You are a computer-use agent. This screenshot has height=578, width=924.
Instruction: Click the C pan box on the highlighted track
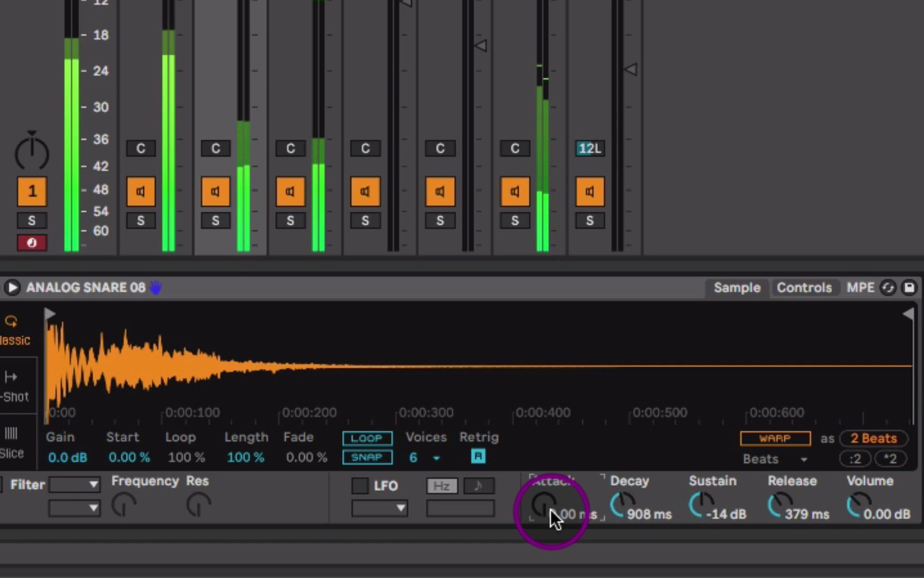click(215, 148)
